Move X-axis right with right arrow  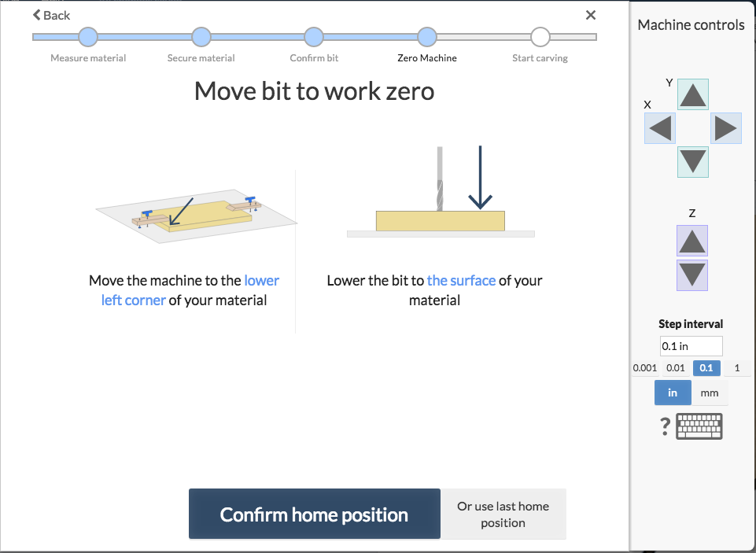coord(725,127)
